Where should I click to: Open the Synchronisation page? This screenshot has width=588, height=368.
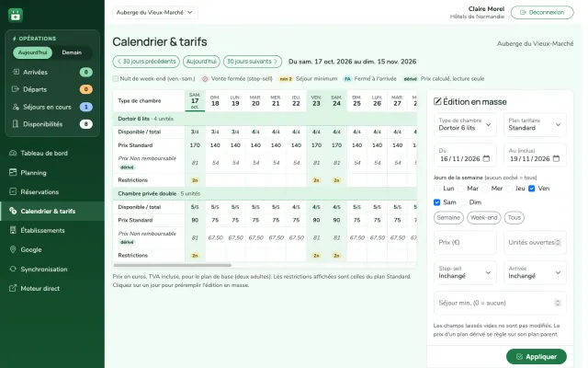(52, 269)
